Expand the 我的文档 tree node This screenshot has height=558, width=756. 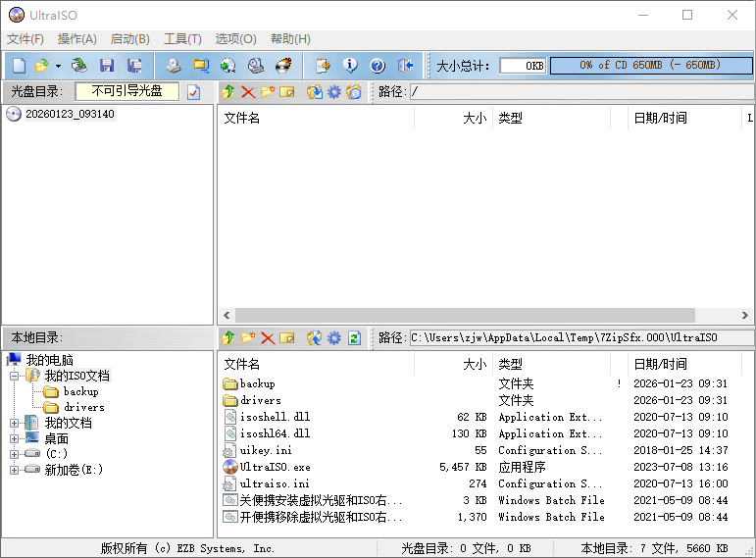pos(15,423)
